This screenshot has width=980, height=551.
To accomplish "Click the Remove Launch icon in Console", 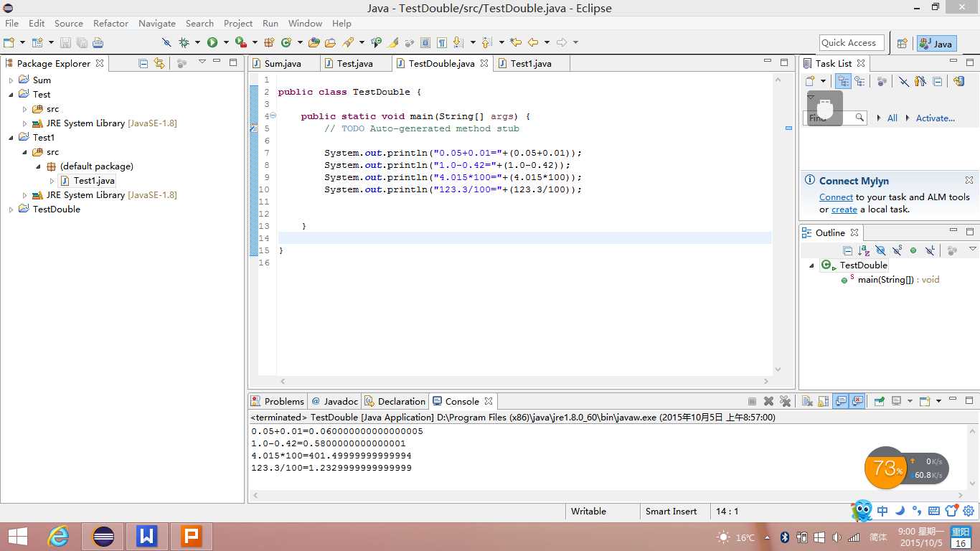I will pyautogui.click(x=768, y=402).
